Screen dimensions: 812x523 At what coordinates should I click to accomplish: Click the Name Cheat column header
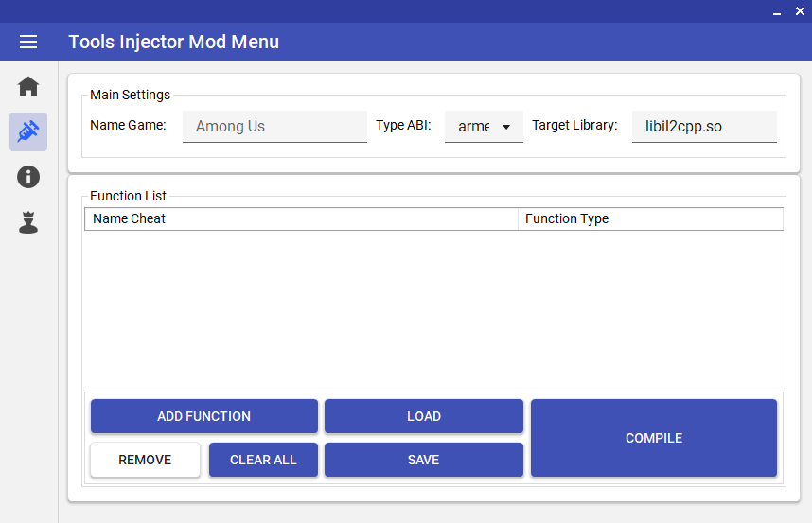(301, 218)
